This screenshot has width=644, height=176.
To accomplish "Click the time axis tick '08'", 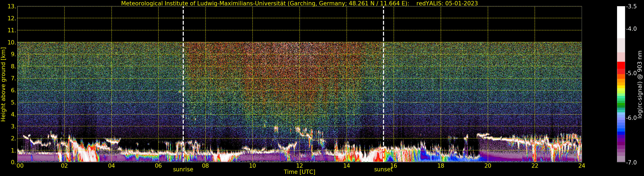I will (205, 166).
